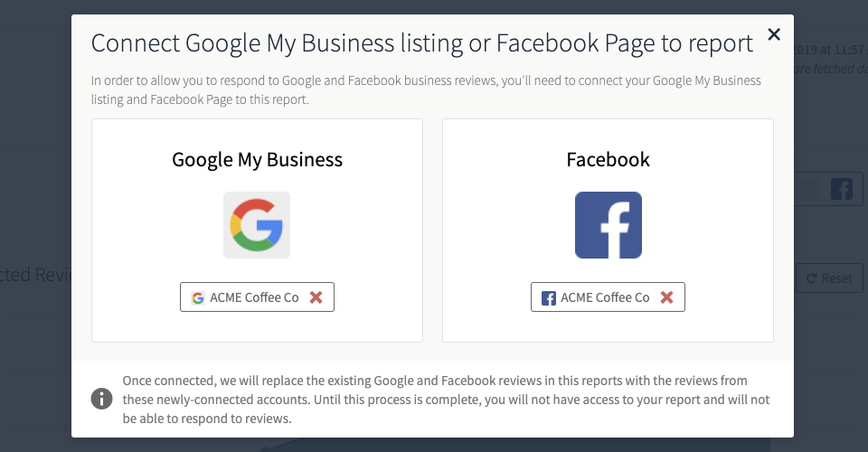Screen dimensions: 868x452
Task: Click the 'Once connected' notice text
Action: (446, 400)
